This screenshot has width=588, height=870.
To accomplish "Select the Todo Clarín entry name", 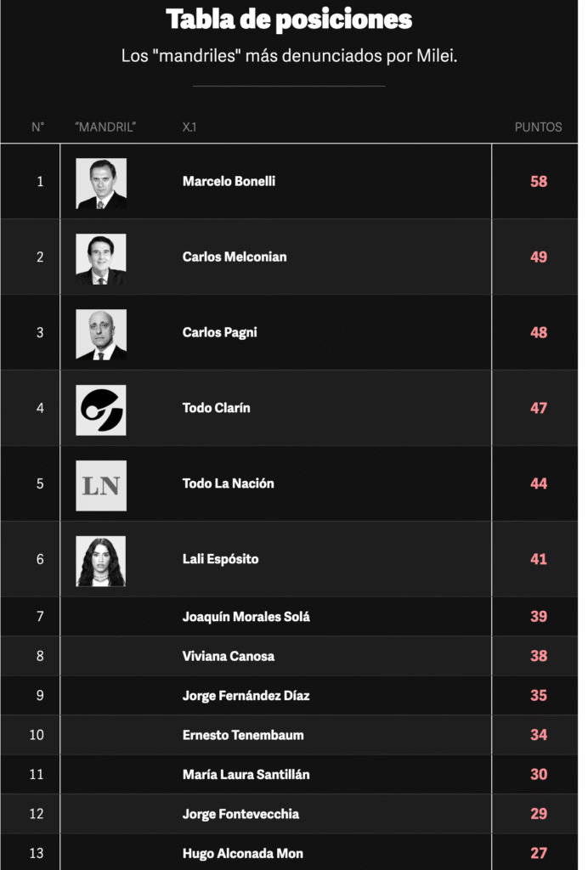I will point(217,408).
